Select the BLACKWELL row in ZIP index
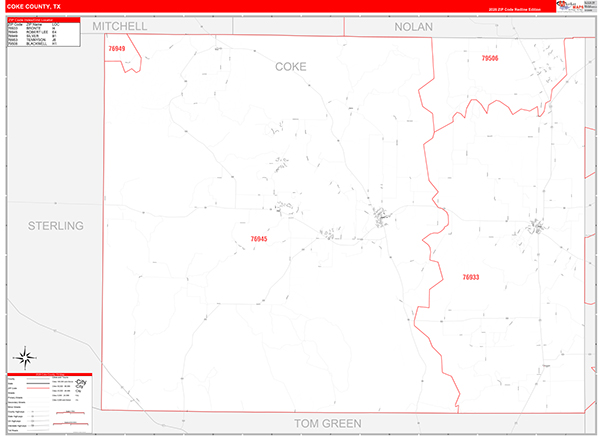Screen dimensions: 600x436 tap(33, 44)
